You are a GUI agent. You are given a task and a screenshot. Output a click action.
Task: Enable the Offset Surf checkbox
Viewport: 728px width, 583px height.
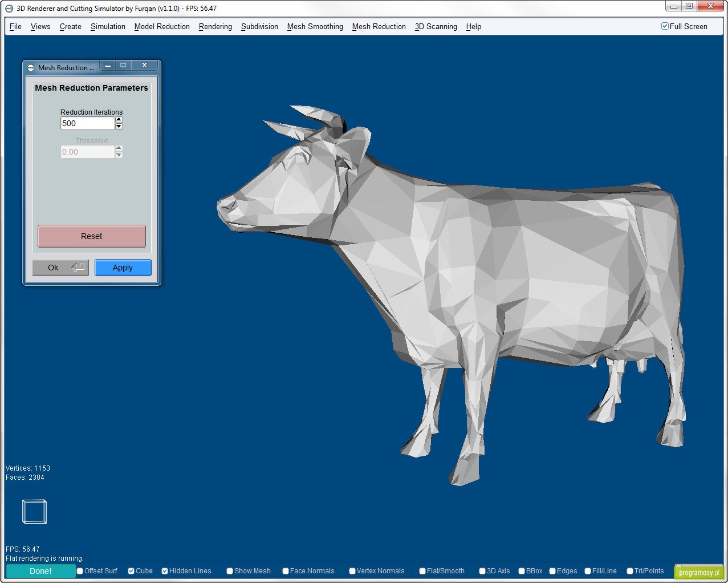pos(80,571)
